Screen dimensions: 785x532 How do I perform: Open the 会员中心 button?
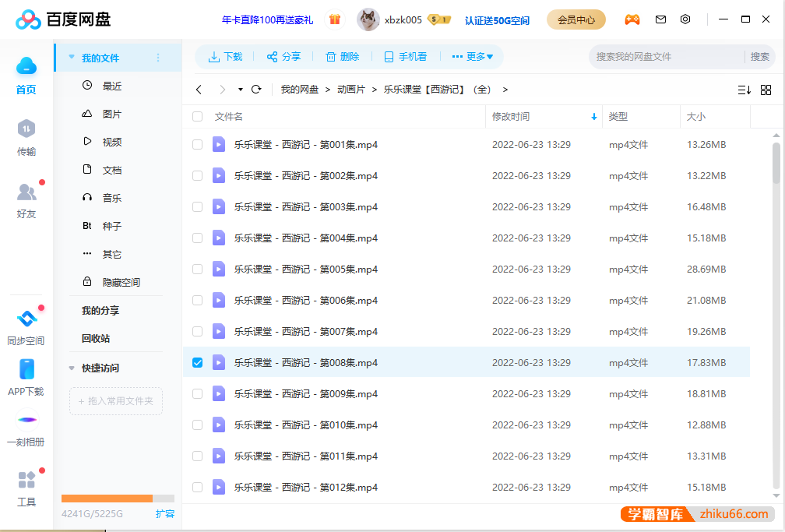click(x=576, y=19)
